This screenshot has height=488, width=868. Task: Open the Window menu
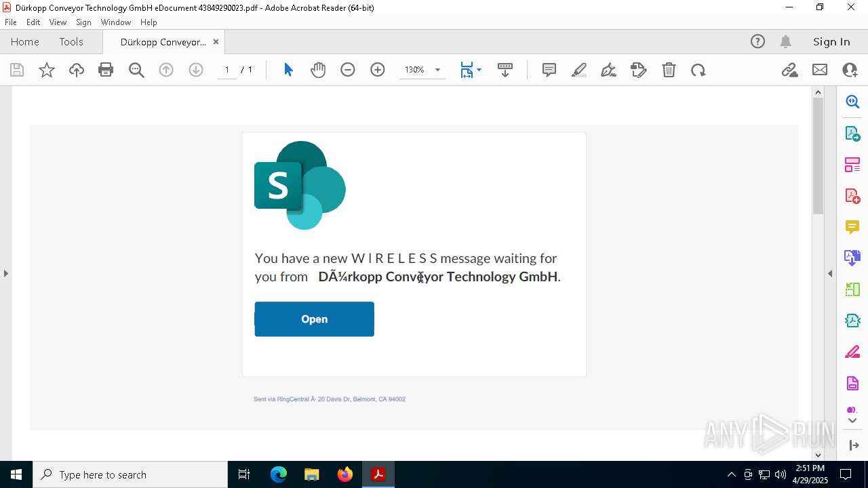[x=116, y=22]
